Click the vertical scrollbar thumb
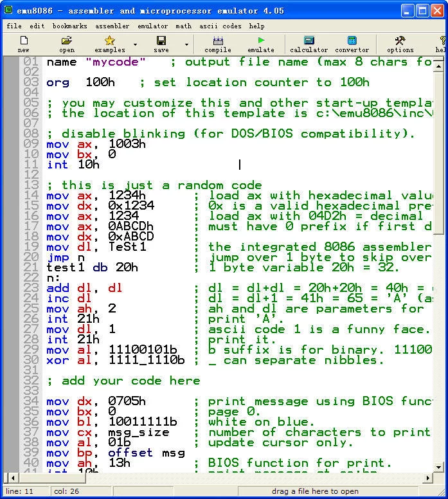The height and width of the screenshot is (499, 448). coord(439,153)
